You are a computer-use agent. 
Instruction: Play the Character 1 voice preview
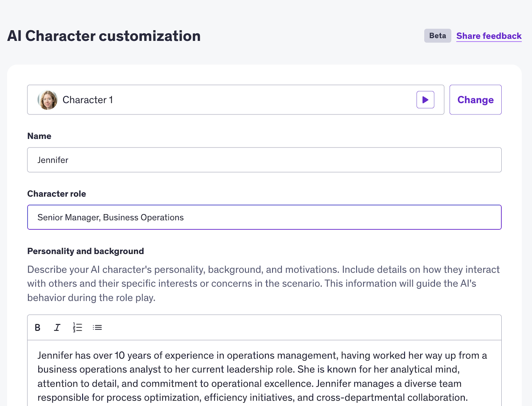click(x=425, y=100)
